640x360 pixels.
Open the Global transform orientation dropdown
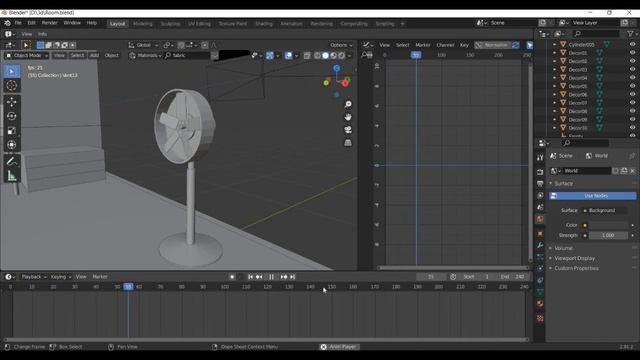click(x=143, y=45)
